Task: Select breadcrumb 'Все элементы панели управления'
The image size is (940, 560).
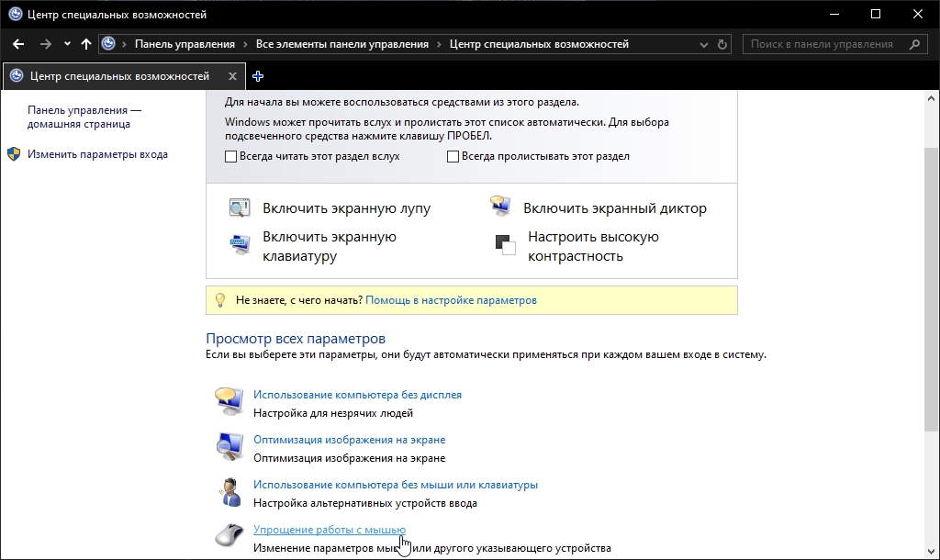Action: (x=342, y=44)
